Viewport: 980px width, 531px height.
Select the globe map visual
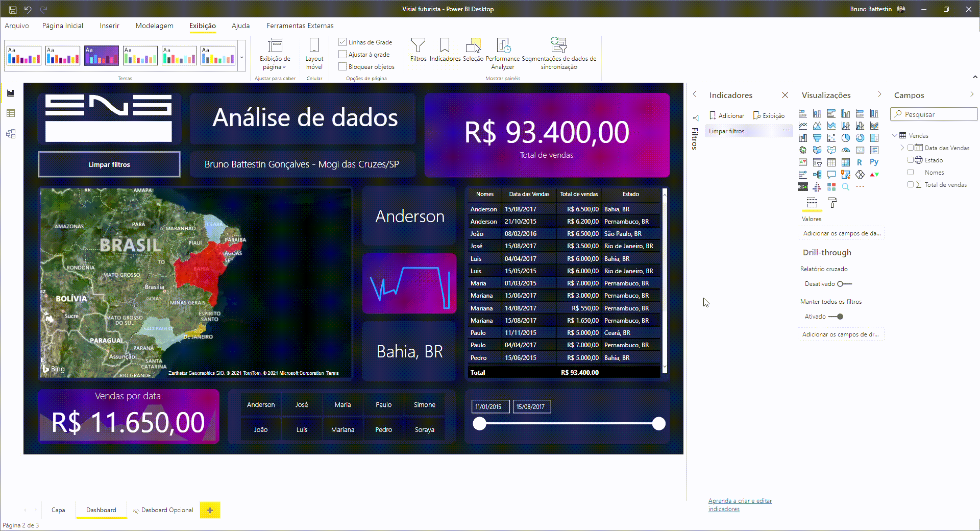coord(803,150)
